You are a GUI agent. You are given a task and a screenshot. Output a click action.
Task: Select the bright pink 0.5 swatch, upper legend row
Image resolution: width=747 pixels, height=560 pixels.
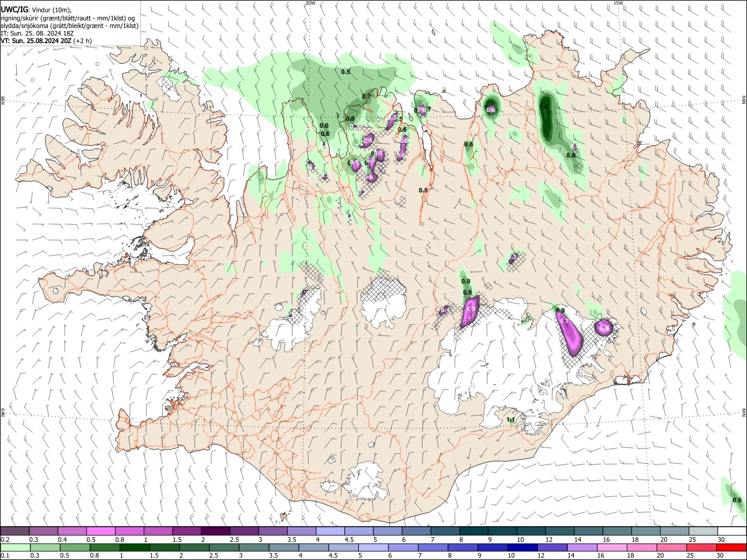point(100,531)
